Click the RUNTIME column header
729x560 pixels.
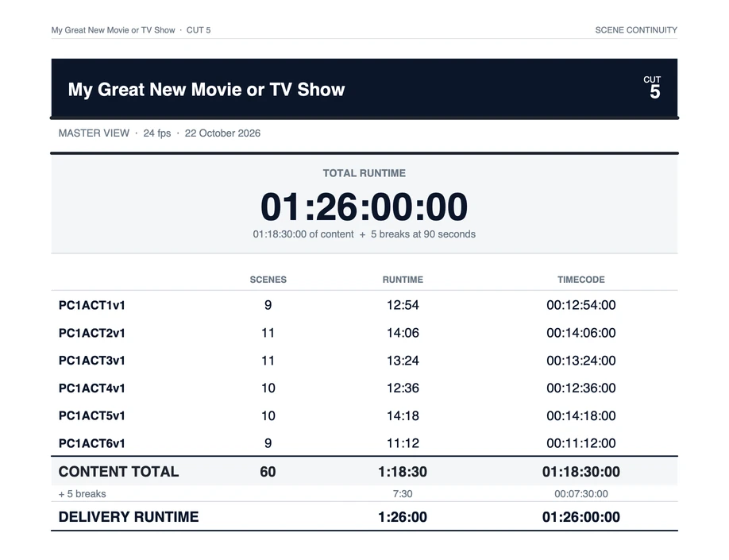point(403,280)
